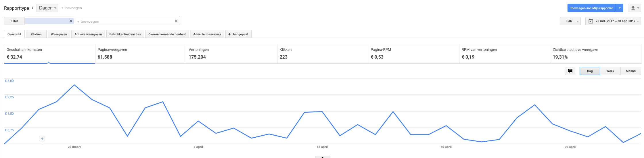Collapse the chart with the bottom arrow handle
This screenshot has width=644, height=158.
[x=322, y=157]
